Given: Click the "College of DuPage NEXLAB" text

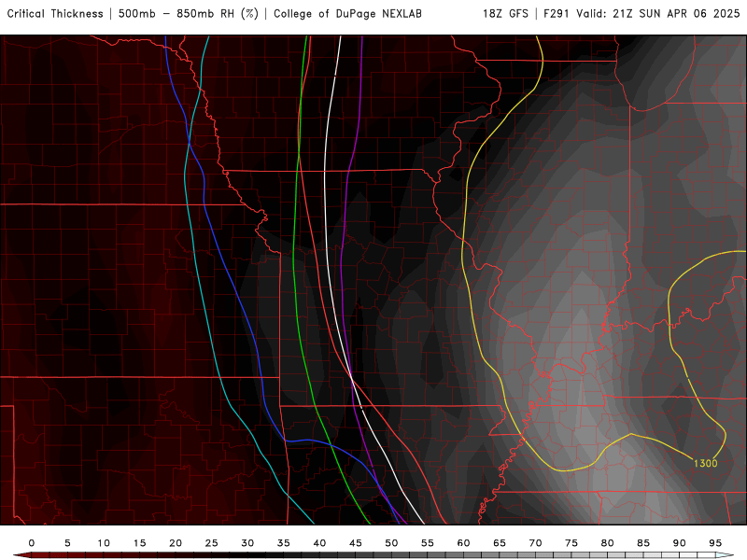Looking at the screenshot, I should click(x=347, y=14).
